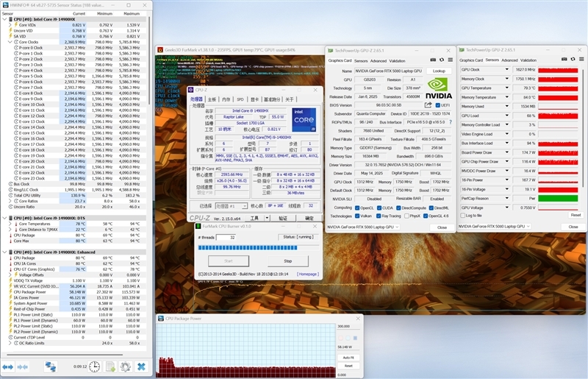Enable the PhysX checkbox
The image size is (588, 379).
406,216
